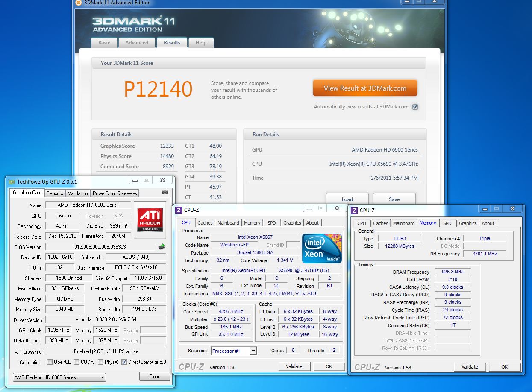The image size is (532, 392).
Task: Enable the PhysX checkbox in GPU-Z
Action: click(x=100, y=362)
